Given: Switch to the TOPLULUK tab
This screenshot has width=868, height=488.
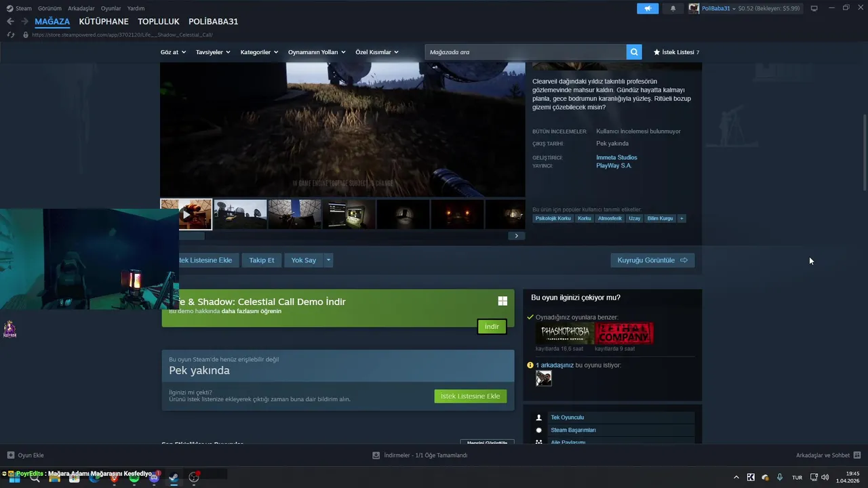Looking at the screenshot, I should (159, 22).
